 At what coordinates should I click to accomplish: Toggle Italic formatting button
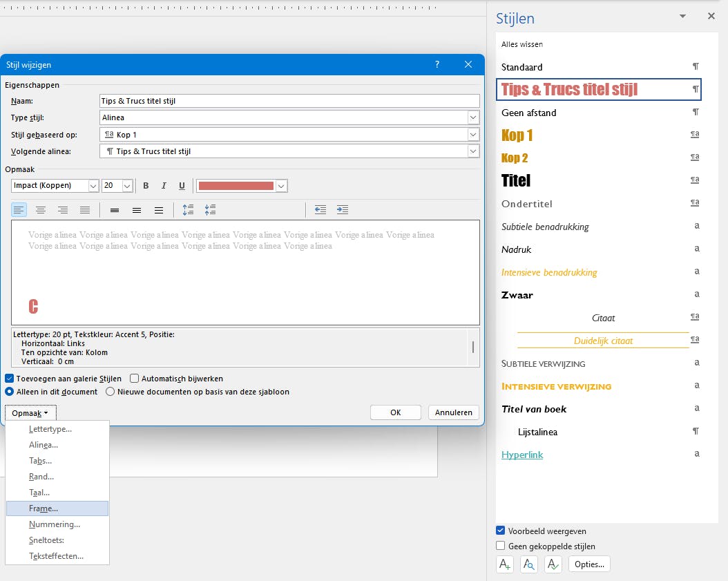pyautogui.click(x=164, y=186)
